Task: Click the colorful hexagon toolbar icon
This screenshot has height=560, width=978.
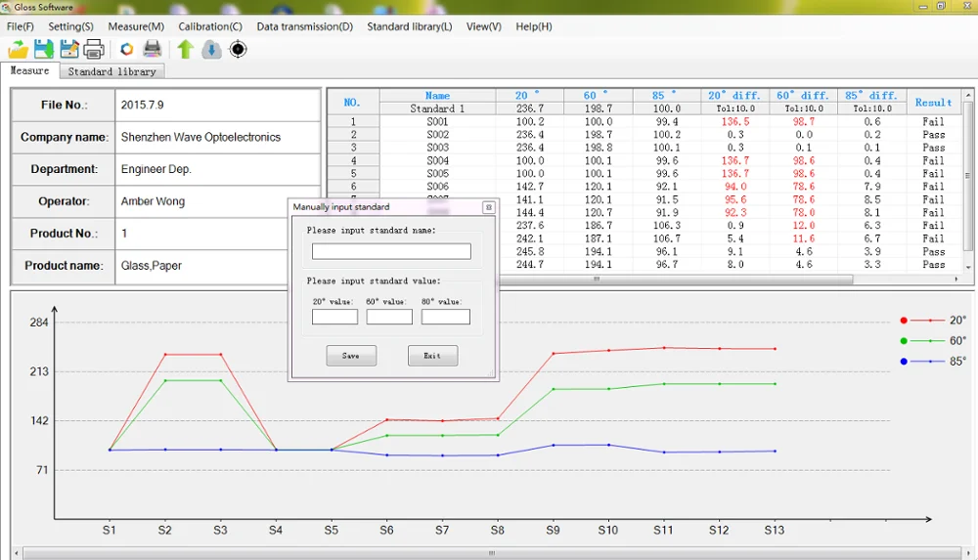Action: [x=126, y=49]
